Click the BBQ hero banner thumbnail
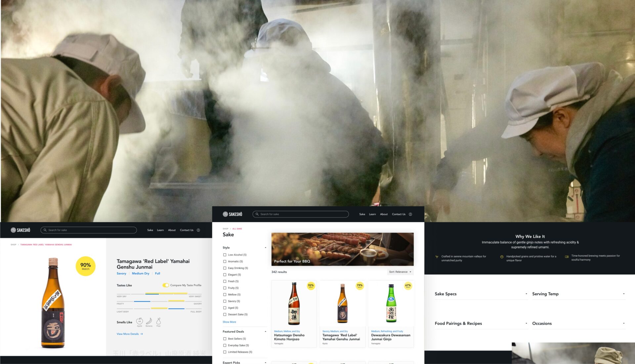 [342, 249]
